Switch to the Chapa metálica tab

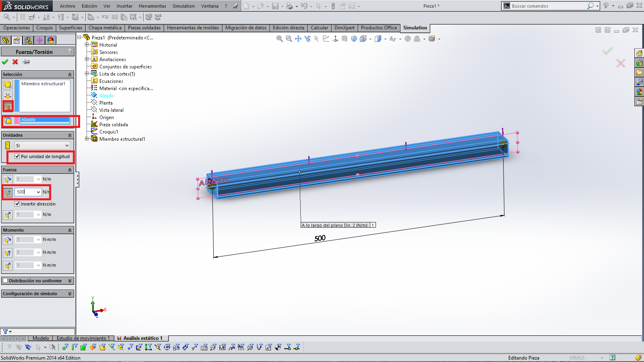click(x=105, y=28)
